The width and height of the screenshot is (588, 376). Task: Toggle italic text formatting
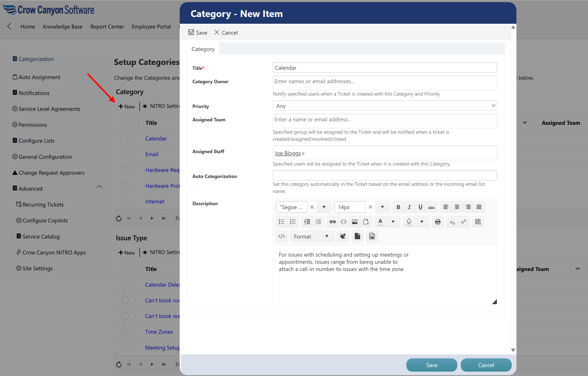tap(409, 207)
